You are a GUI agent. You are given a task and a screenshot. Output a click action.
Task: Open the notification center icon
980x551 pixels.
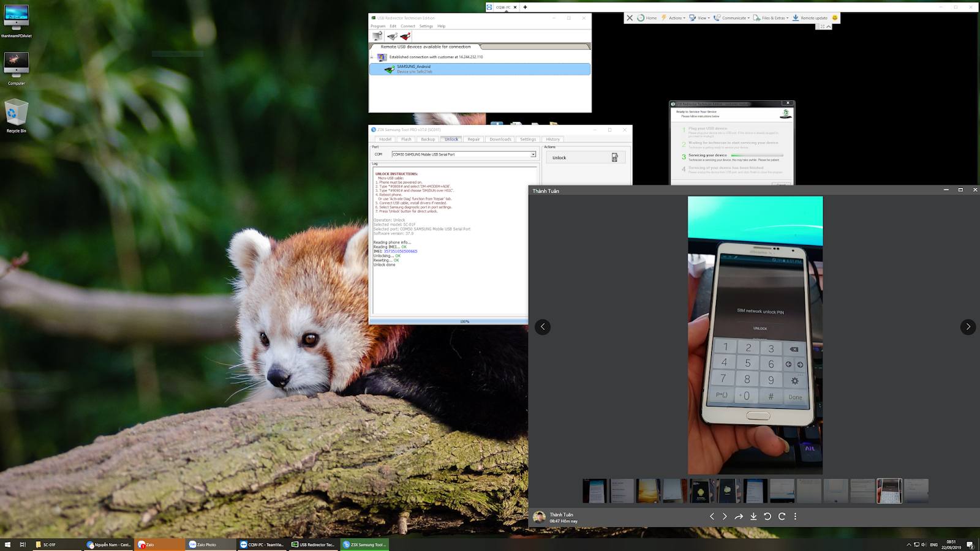(970, 545)
